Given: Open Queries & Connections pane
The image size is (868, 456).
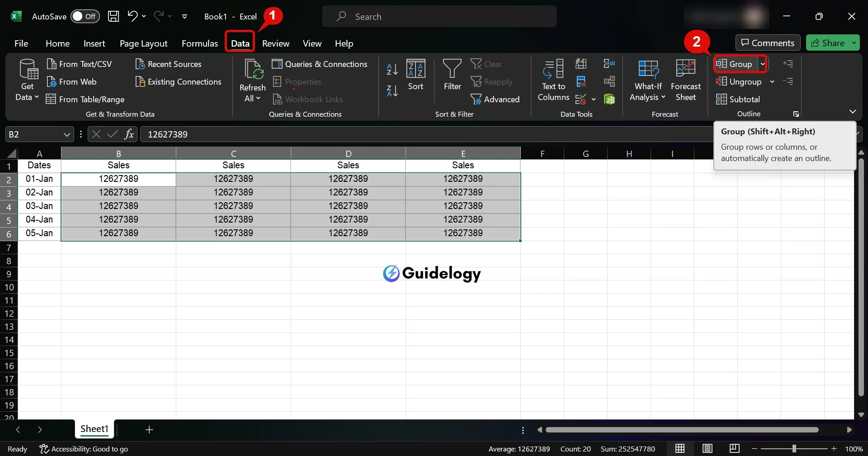Looking at the screenshot, I should coord(320,64).
